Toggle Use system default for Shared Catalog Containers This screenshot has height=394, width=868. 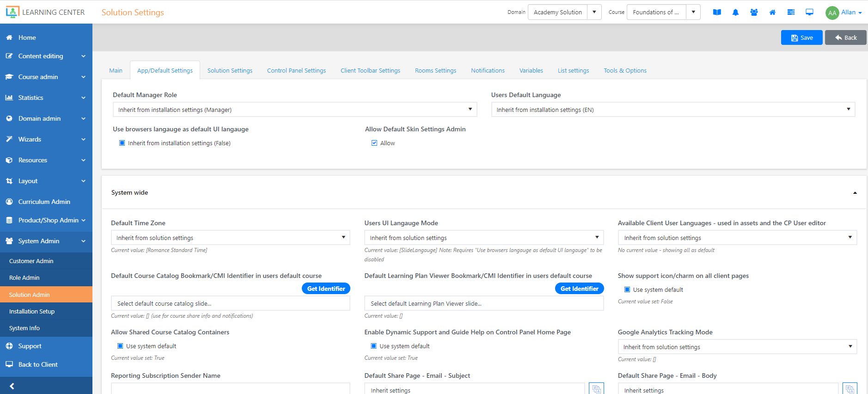(x=120, y=346)
